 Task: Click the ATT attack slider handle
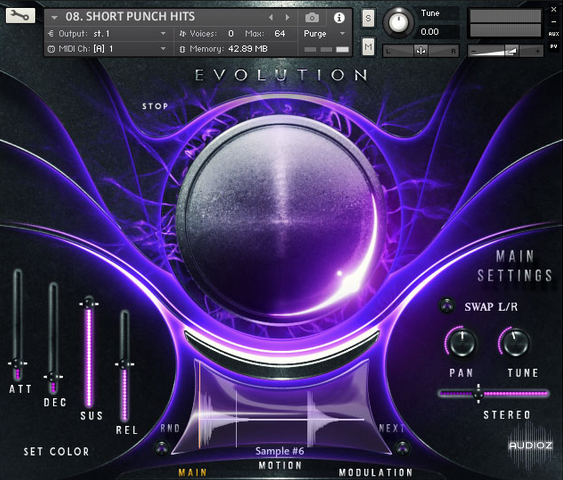click(18, 363)
